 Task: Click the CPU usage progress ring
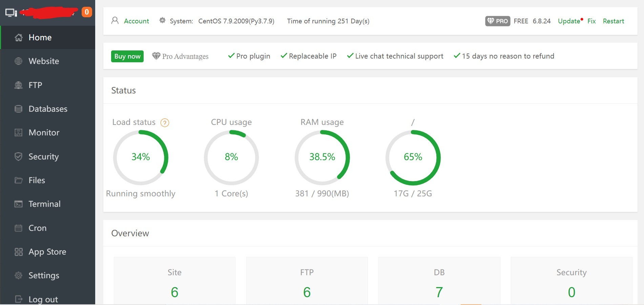click(231, 157)
